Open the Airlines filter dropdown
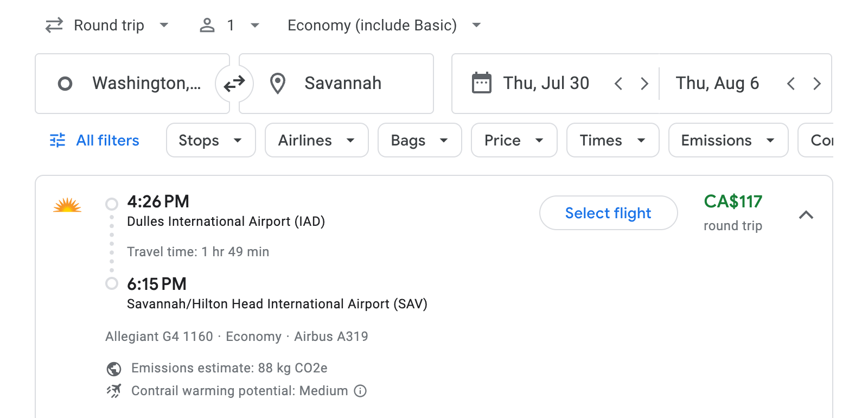This screenshot has width=868, height=418. (x=316, y=140)
